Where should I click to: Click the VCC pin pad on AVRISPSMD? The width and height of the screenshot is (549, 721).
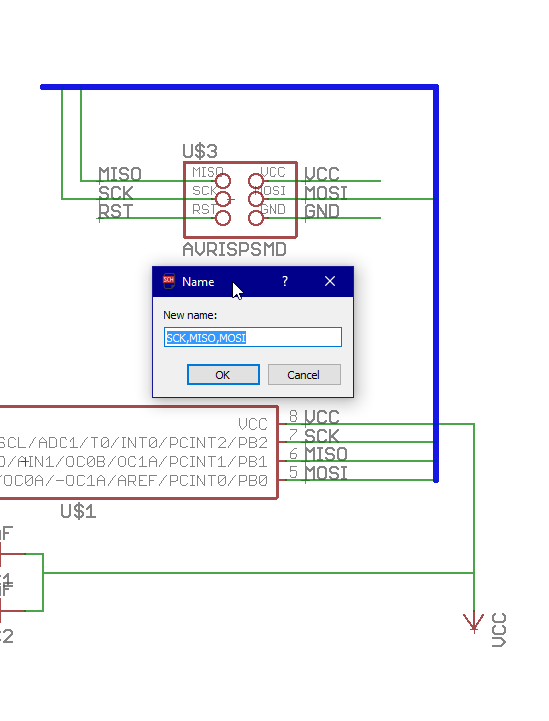point(256,181)
